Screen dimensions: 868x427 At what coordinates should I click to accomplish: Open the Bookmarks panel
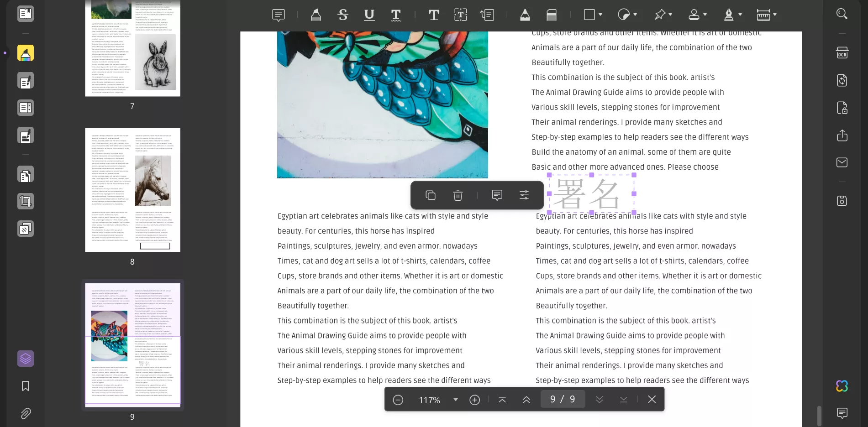click(x=26, y=386)
